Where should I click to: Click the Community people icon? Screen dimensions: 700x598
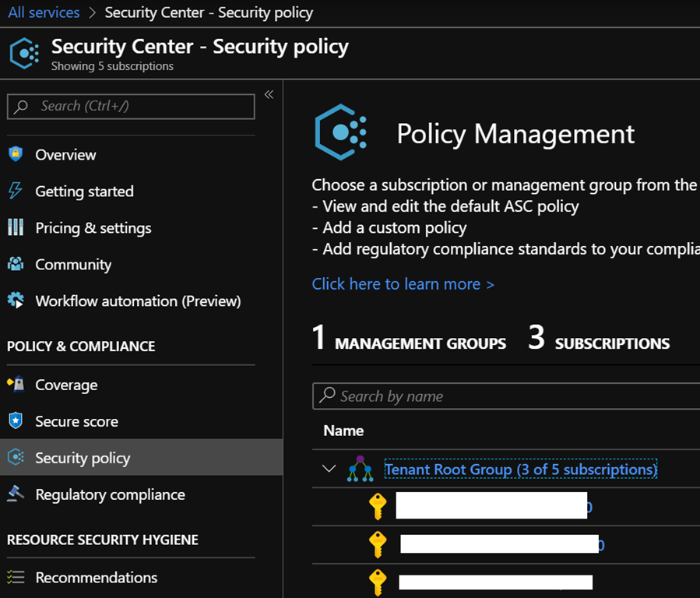[x=16, y=264]
